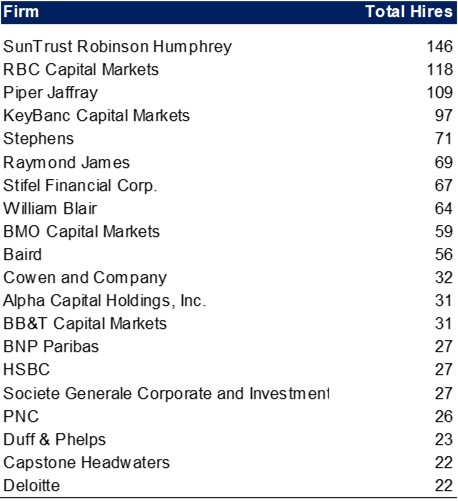Click the Total Hires column header
The width and height of the screenshot is (458, 501).
coord(409,12)
